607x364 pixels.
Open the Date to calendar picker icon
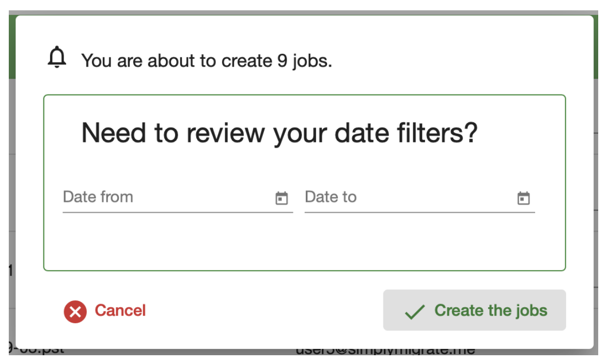524,198
